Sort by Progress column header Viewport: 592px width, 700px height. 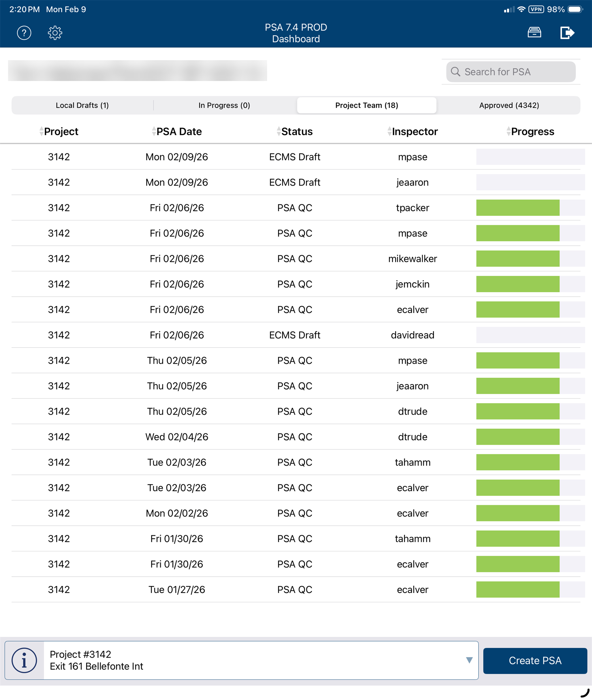click(x=530, y=131)
